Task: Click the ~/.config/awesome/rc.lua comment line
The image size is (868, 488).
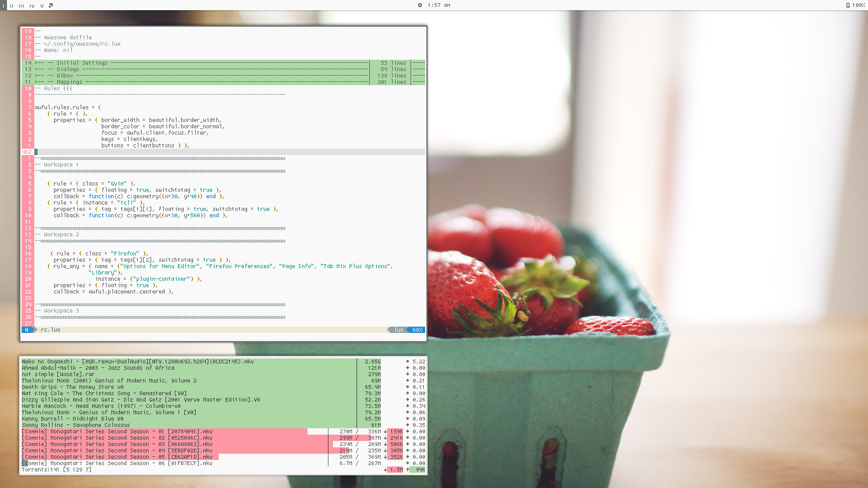Action: [77, 44]
